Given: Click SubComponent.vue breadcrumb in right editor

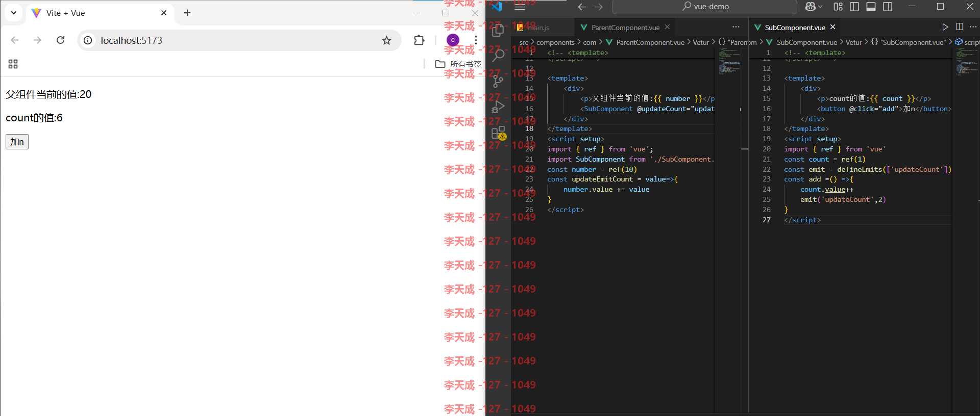Looking at the screenshot, I should click(806, 42).
